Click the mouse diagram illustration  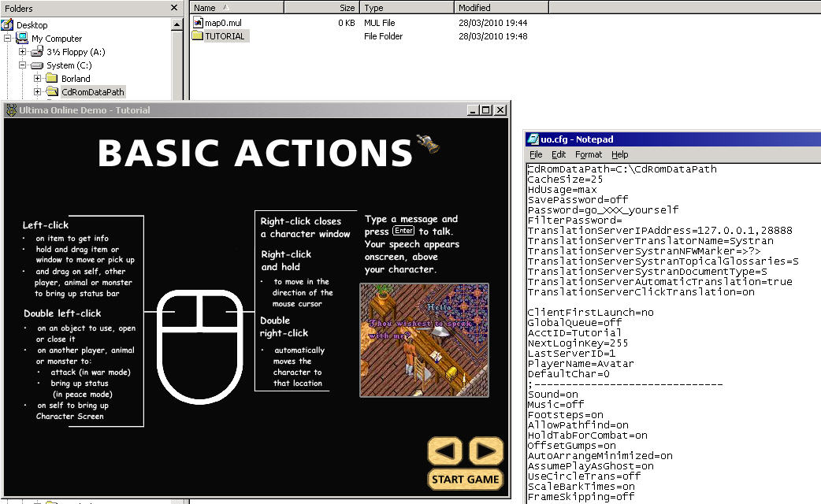click(200, 346)
